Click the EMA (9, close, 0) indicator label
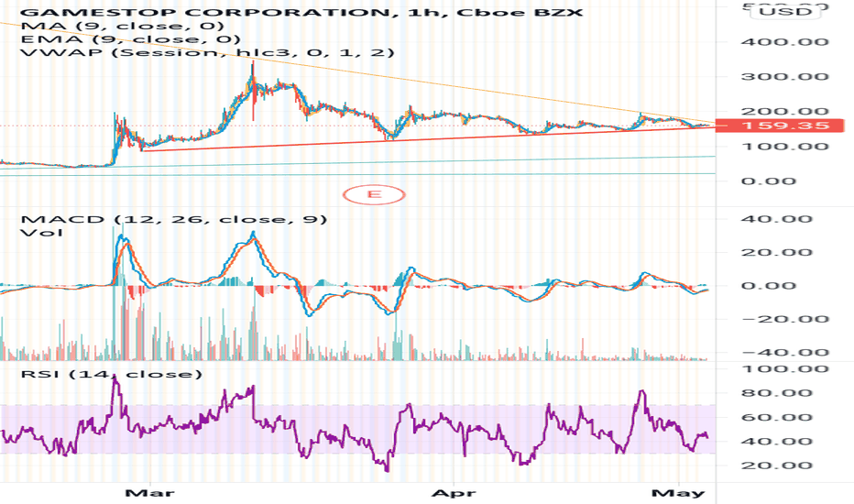This screenshot has width=854, height=504. point(131,39)
